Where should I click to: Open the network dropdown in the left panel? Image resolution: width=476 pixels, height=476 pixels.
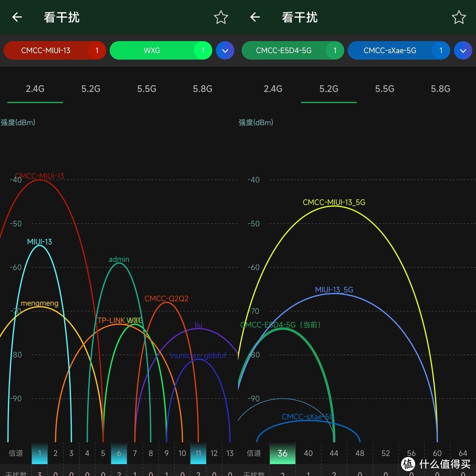(225, 50)
